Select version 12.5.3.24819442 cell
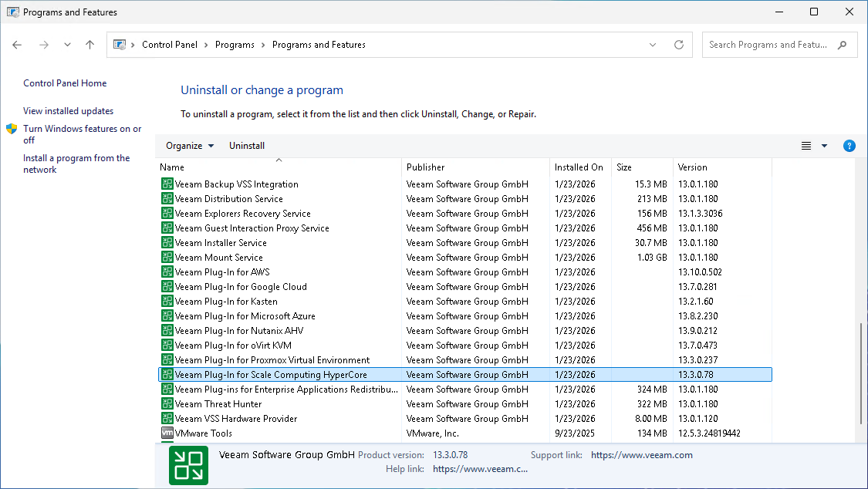868x489 pixels. (x=709, y=433)
